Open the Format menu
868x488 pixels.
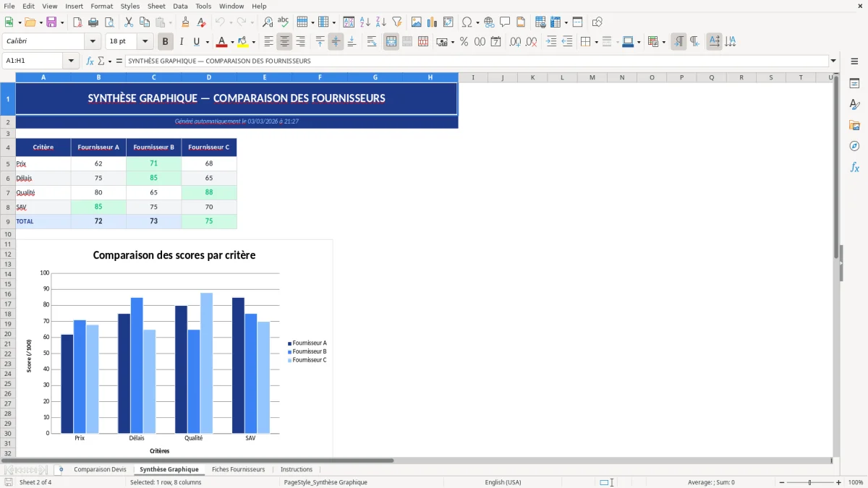point(101,6)
